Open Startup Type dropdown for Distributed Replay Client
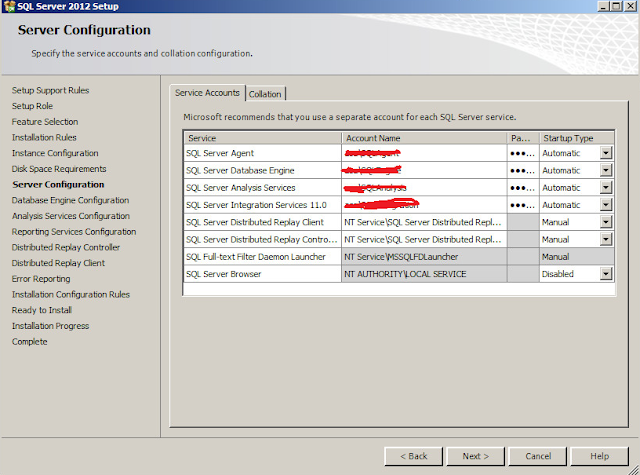640x475 pixels. coord(606,222)
